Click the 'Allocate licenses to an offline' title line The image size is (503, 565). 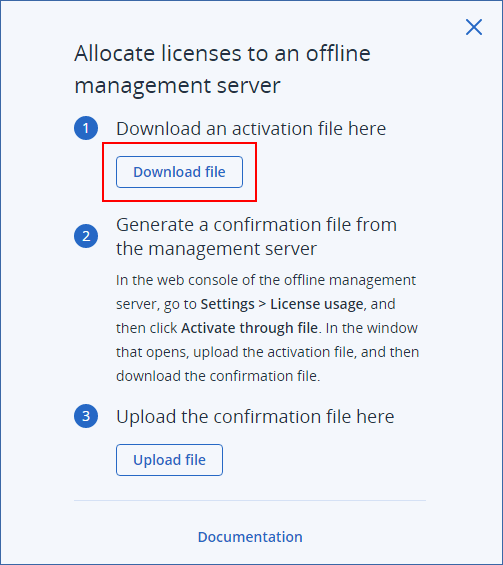click(222, 54)
